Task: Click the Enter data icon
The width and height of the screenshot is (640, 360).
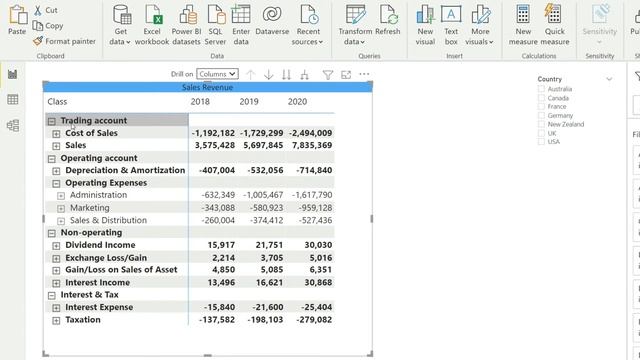Action: point(241,15)
